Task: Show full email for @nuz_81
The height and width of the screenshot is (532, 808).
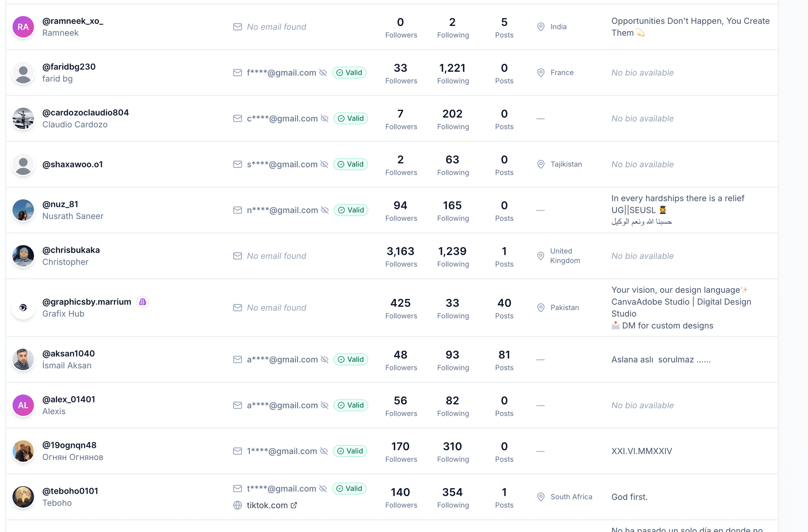Action: (x=325, y=210)
